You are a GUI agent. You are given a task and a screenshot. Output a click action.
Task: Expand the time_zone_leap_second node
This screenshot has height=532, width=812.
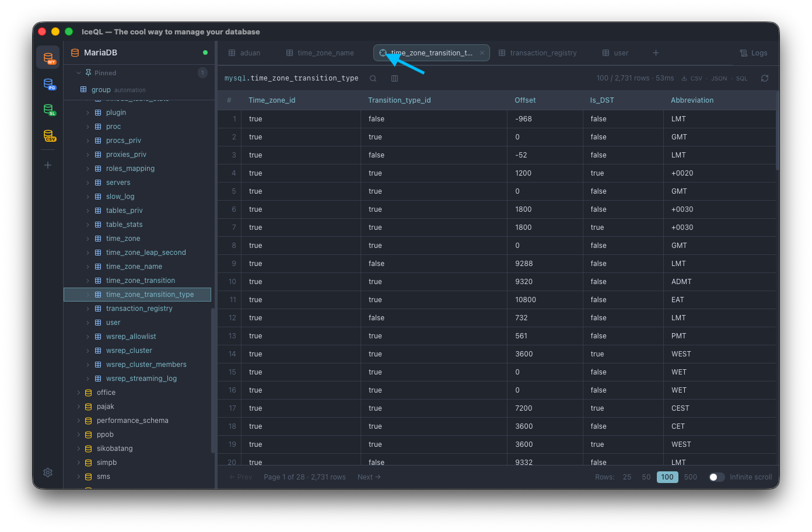point(88,253)
